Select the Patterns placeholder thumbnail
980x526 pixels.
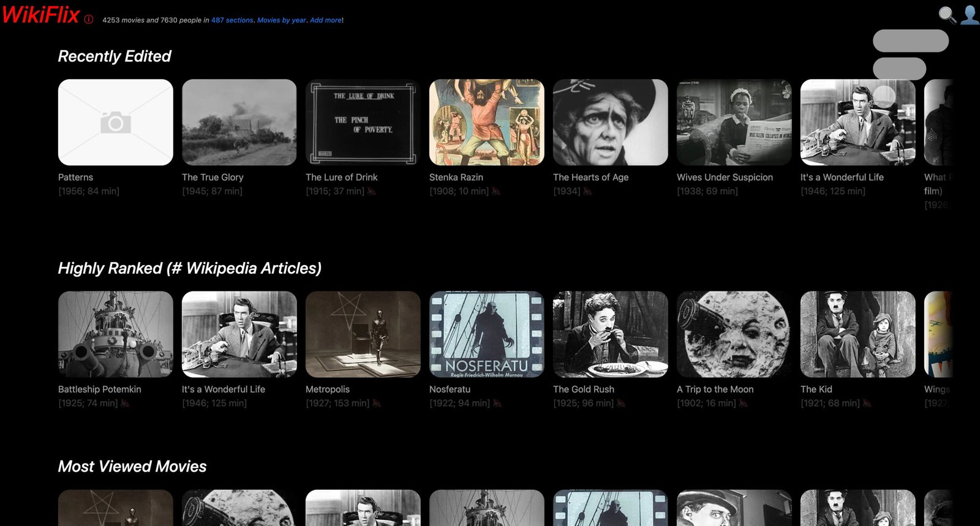point(115,122)
